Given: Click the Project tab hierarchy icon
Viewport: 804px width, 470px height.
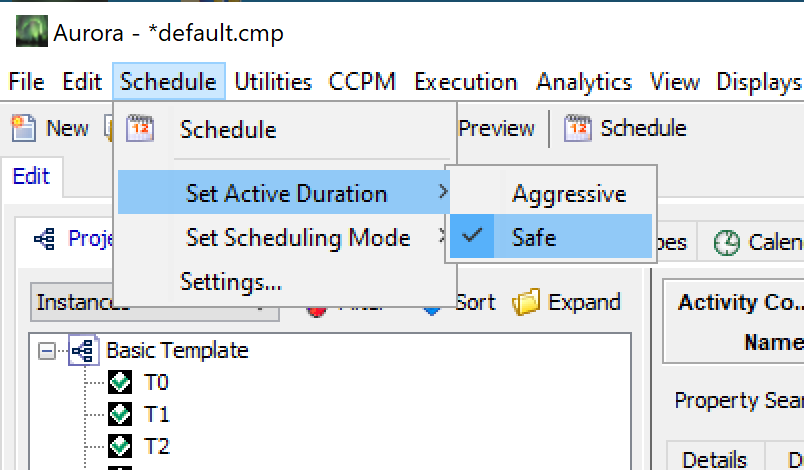Looking at the screenshot, I should pyautogui.click(x=44, y=238).
